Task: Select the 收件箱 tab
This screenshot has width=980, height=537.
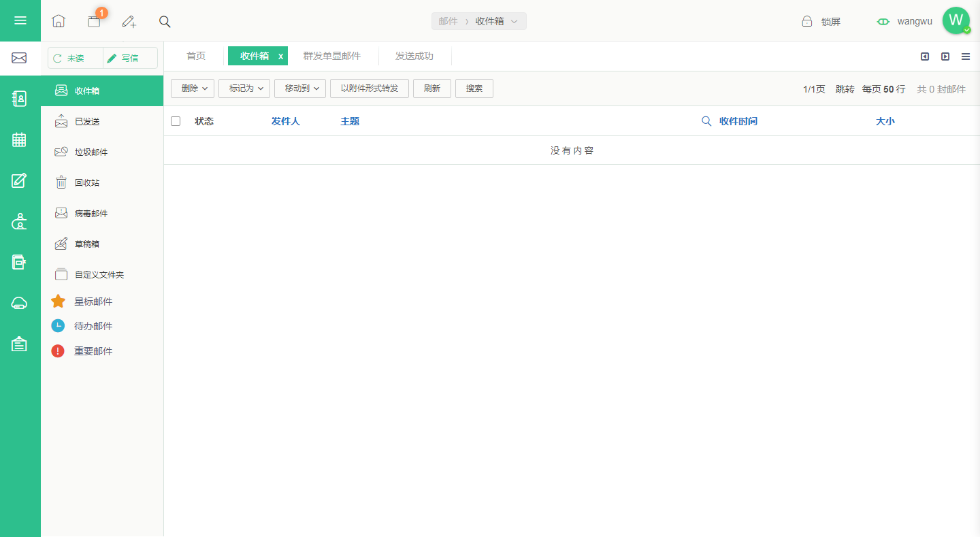Action: (x=255, y=56)
